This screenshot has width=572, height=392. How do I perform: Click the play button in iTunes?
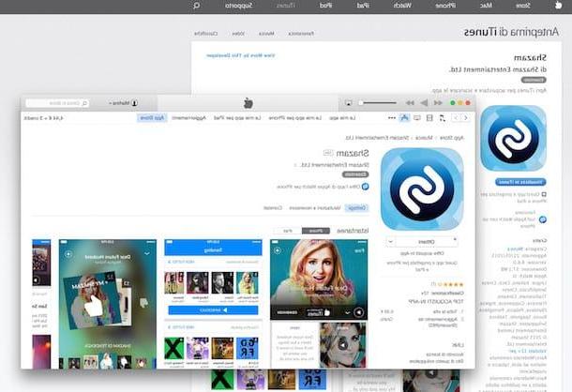click(x=424, y=103)
